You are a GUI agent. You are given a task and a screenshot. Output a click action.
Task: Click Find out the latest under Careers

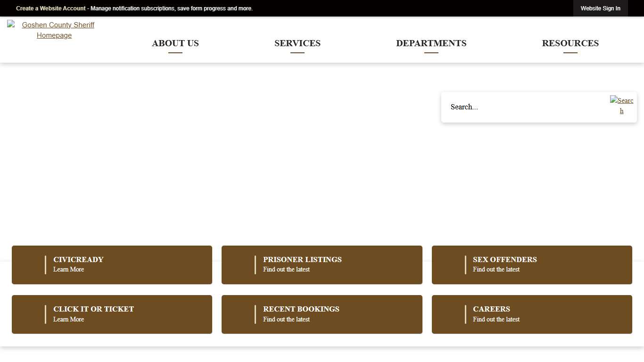(x=496, y=320)
